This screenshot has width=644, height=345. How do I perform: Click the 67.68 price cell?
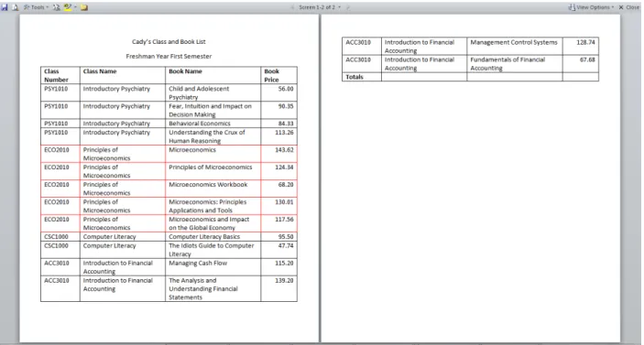(581, 63)
